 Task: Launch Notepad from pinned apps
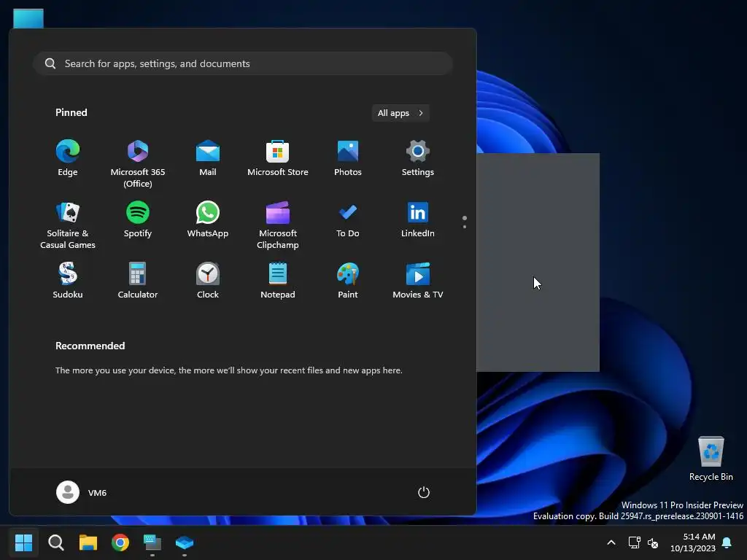pyautogui.click(x=278, y=281)
